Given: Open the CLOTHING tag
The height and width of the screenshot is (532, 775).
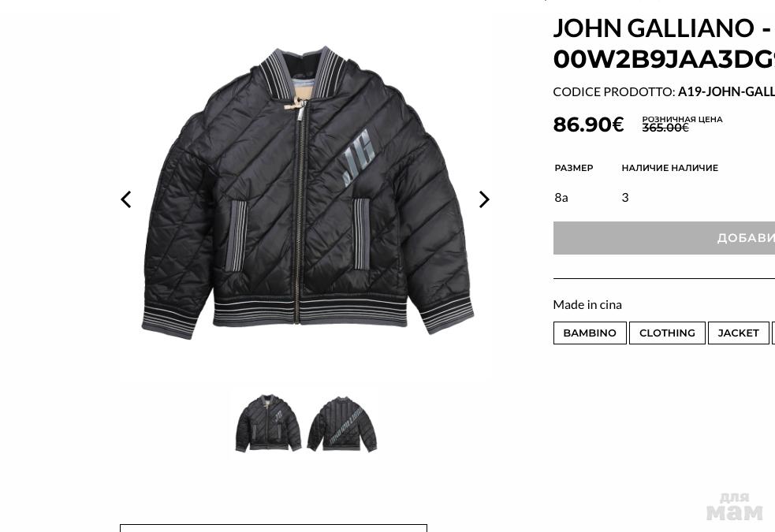Looking at the screenshot, I should pyautogui.click(x=667, y=333).
